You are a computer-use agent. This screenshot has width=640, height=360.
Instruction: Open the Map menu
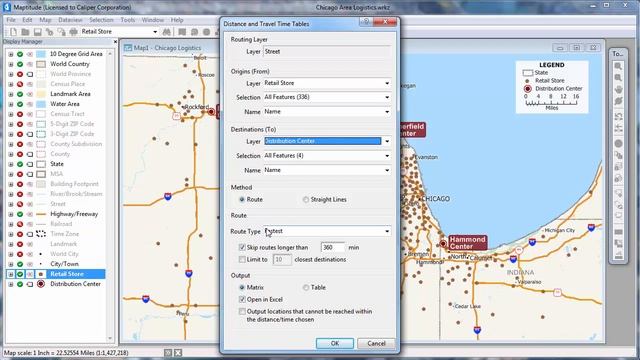tap(45, 20)
